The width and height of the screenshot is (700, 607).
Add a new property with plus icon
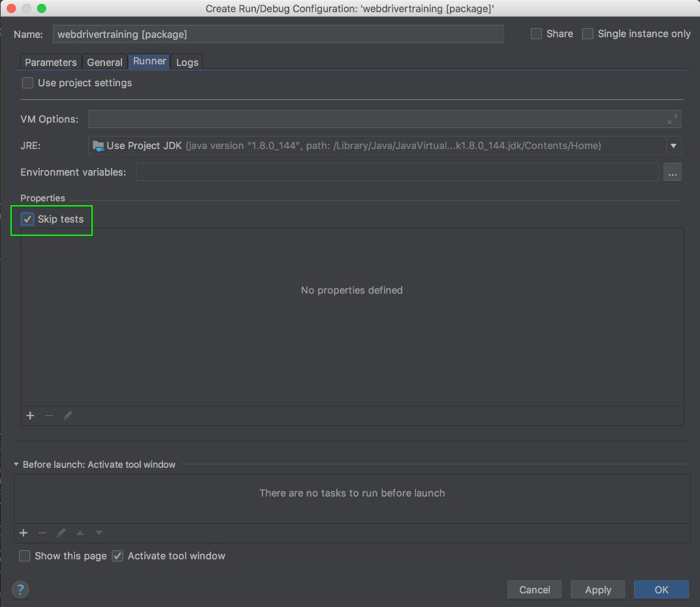point(30,416)
